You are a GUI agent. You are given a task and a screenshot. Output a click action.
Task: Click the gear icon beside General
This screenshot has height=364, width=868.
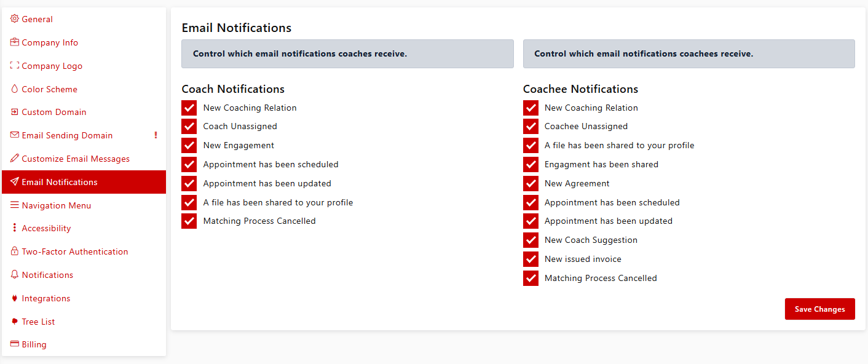(15, 19)
